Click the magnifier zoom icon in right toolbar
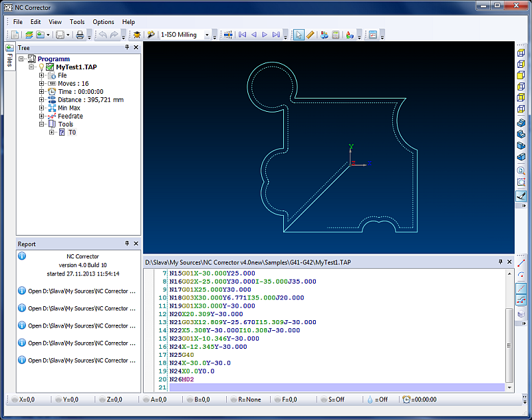The height and width of the screenshot is (420, 532). (521, 170)
